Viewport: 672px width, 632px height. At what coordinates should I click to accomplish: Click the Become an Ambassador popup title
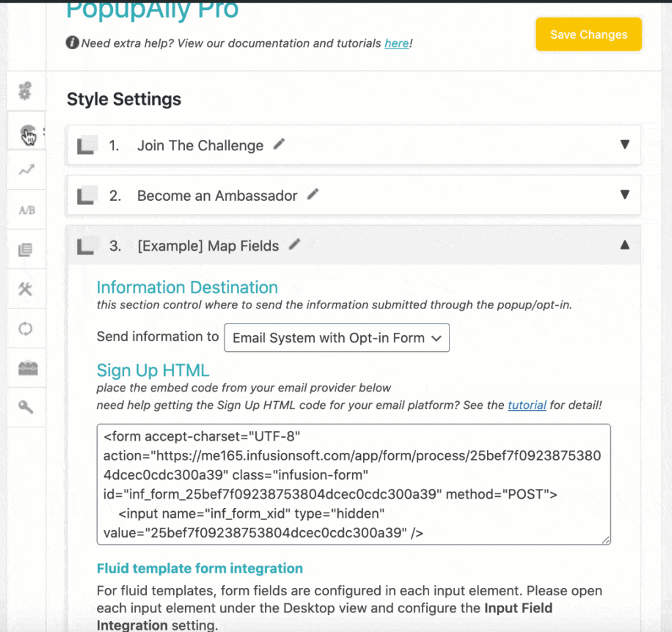(217, 194)
